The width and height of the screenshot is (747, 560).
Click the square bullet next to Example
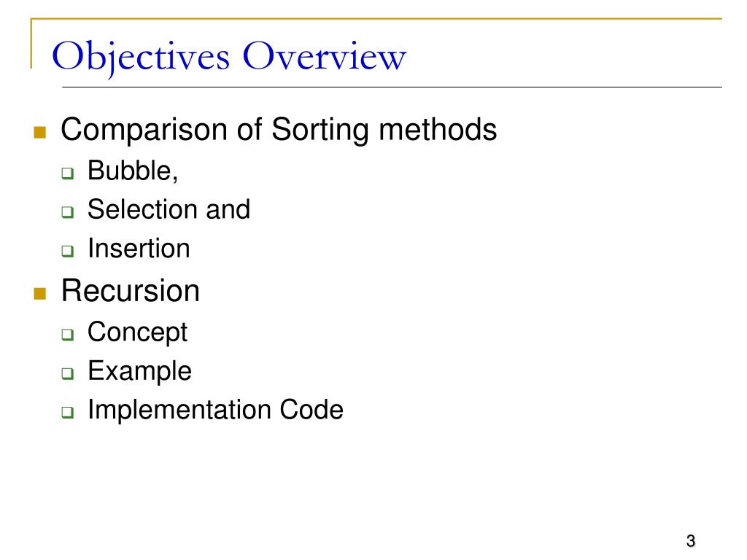point(68,373)
